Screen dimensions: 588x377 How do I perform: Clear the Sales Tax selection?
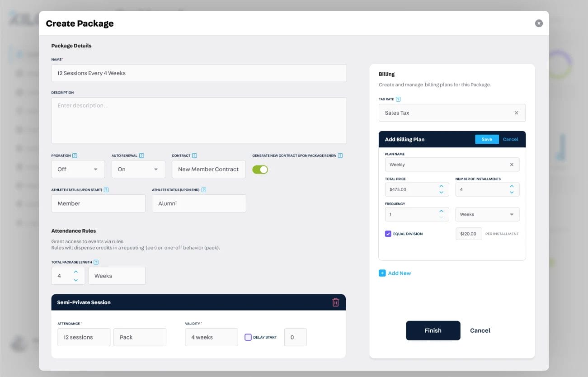tap(516, 113)
